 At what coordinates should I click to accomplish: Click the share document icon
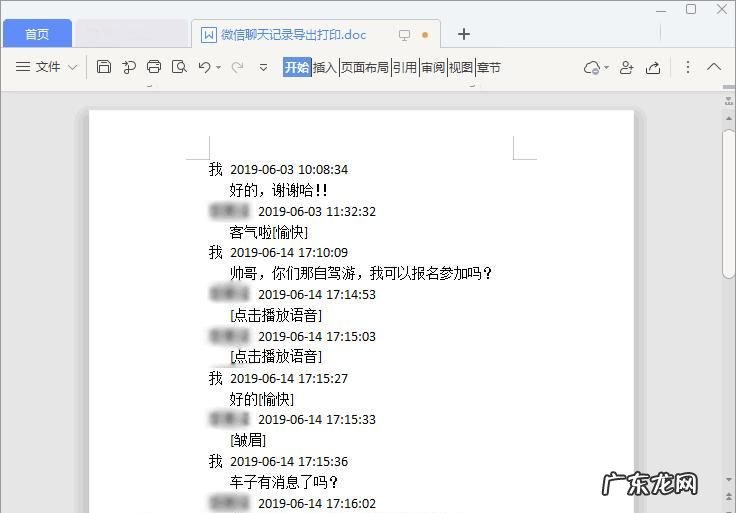(653, 68)
